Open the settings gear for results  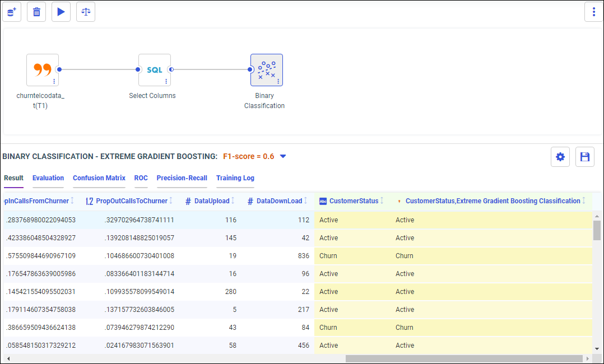pos(560,157)
